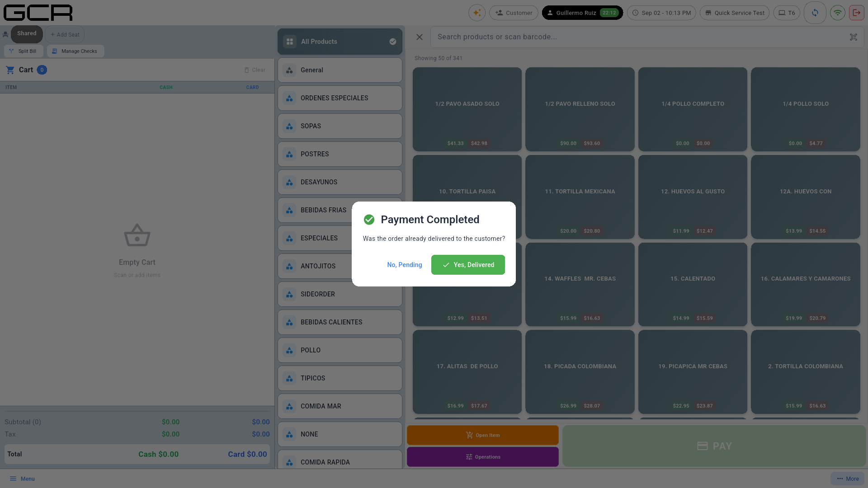This screenshot has width=868, height=488.
Task: Open the Customer selector
Action: 514,13
